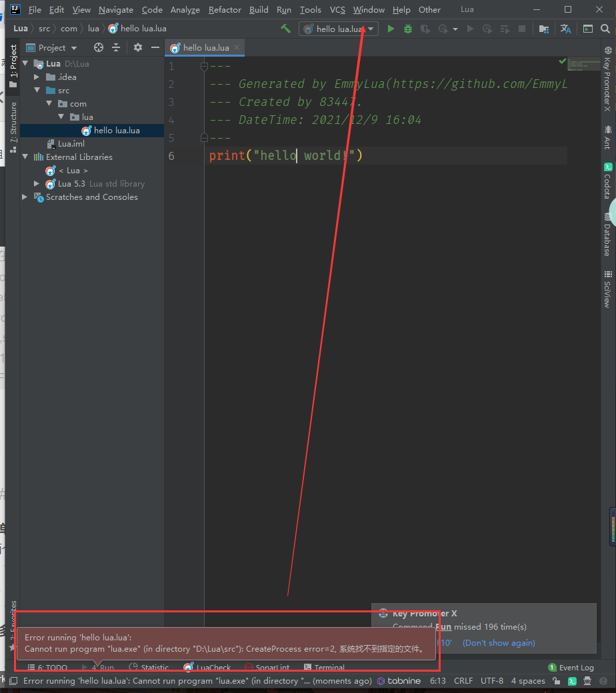
Task: Open the 7: Structure side tool window
Action: pyautogui.click(x=13, y=127)
